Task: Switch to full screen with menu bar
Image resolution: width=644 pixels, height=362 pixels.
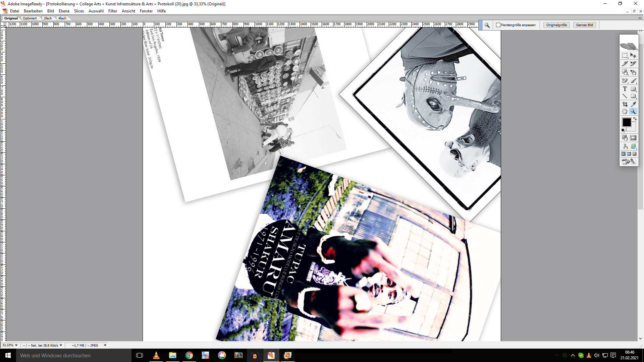Action: [629, 154]
